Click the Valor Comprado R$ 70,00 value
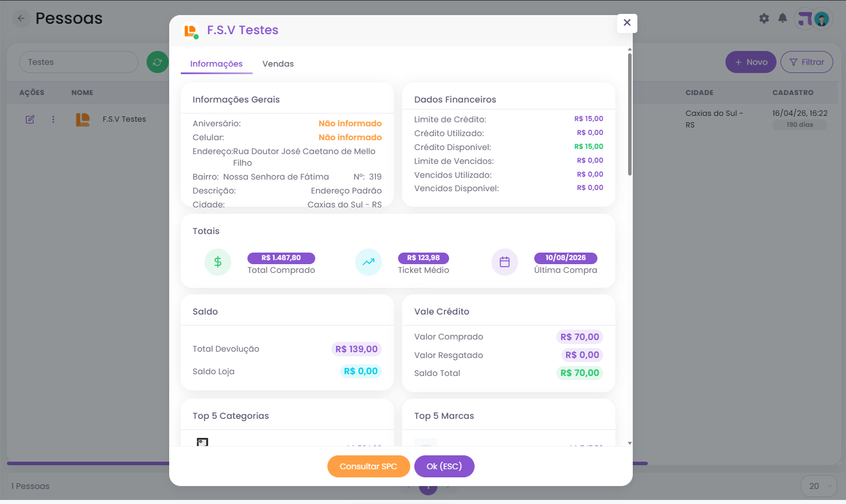The width and height of the screenshot is (846, 504). tap(580, 337)
